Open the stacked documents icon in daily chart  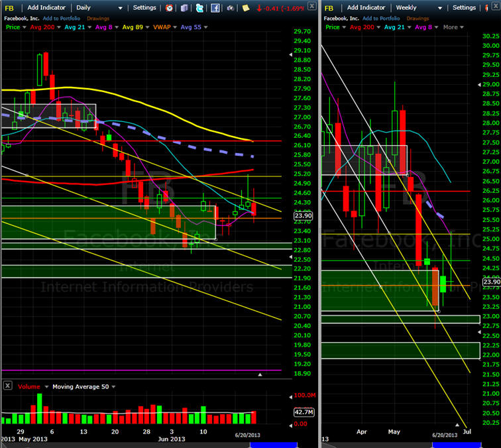[x=184, y=8]
